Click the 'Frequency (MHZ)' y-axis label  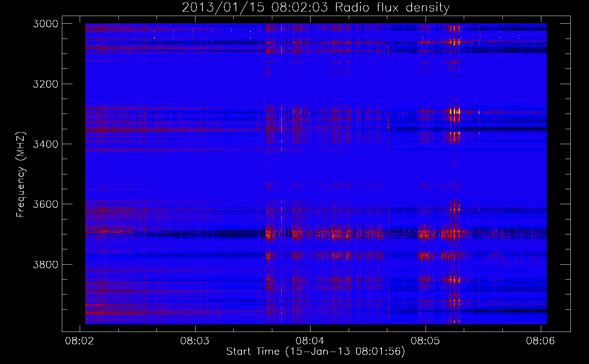(21, 175)
